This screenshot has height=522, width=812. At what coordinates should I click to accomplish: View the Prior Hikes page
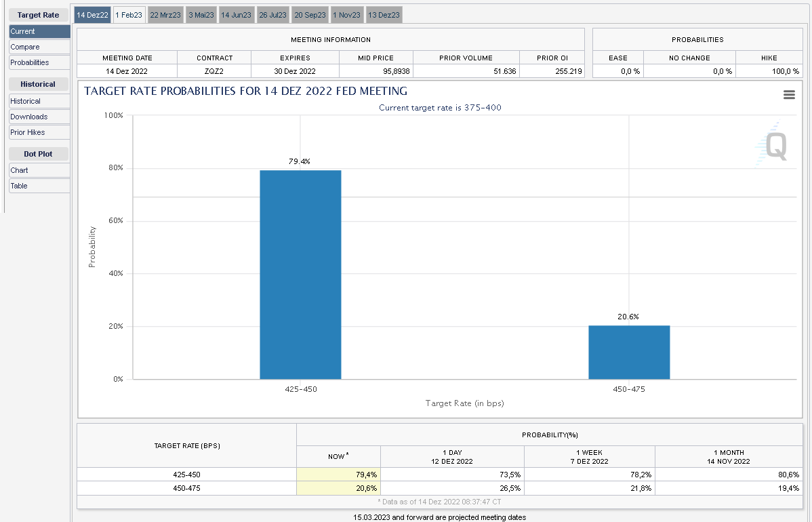pyautogui.click(x=37, y=132)
